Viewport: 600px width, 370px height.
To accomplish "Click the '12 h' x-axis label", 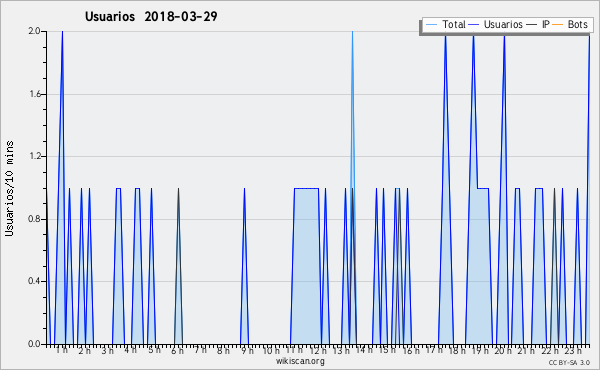I will pos(318,350).
